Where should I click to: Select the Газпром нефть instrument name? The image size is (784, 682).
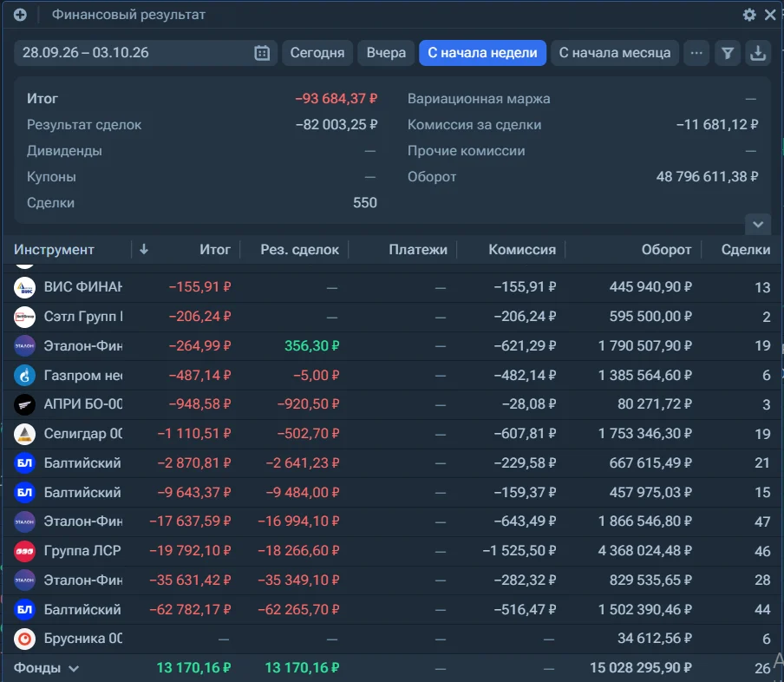(x=83, y=376)
